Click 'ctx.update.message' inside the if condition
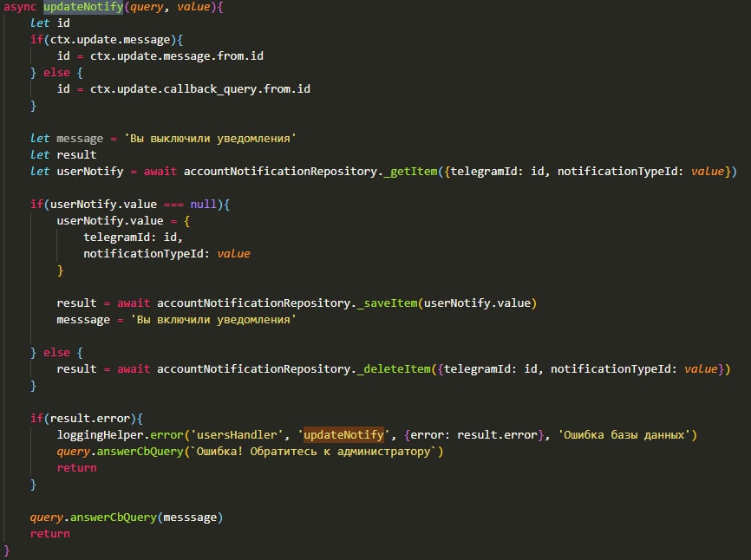Image resolution: width=751 pixels, height=560 pixels. point(110,40)
